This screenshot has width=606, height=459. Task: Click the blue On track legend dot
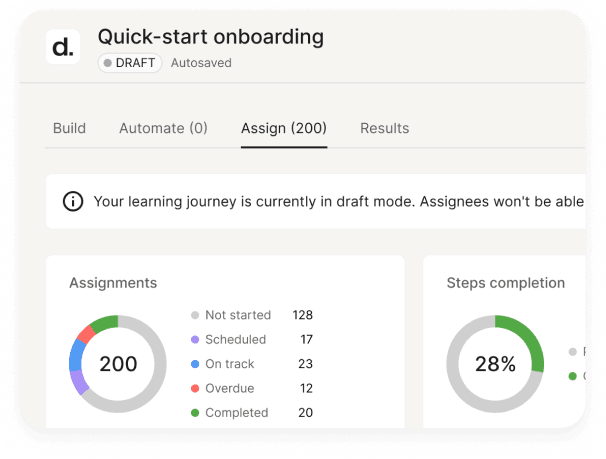point(194,364)
